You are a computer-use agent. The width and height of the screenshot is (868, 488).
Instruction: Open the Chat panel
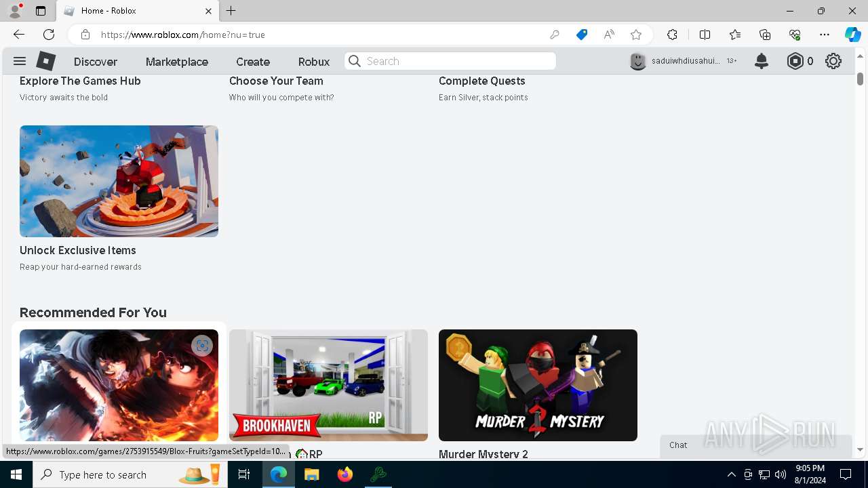pyautogui.click(x=756, y=445)
